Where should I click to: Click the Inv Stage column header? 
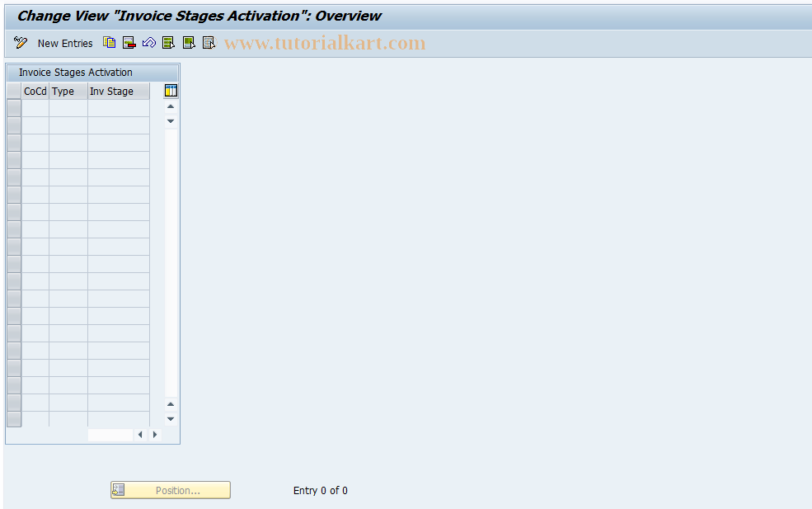coord(119,92)
